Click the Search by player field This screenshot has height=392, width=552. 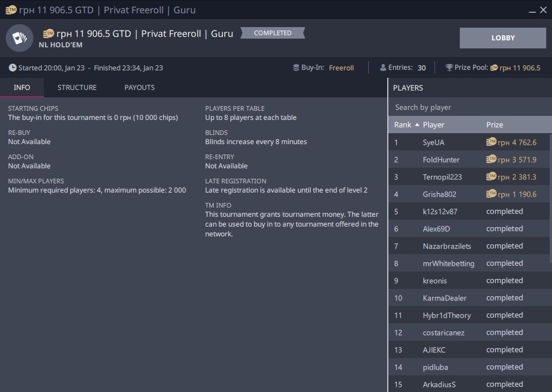pyautogui.click(x=469, y=107)
